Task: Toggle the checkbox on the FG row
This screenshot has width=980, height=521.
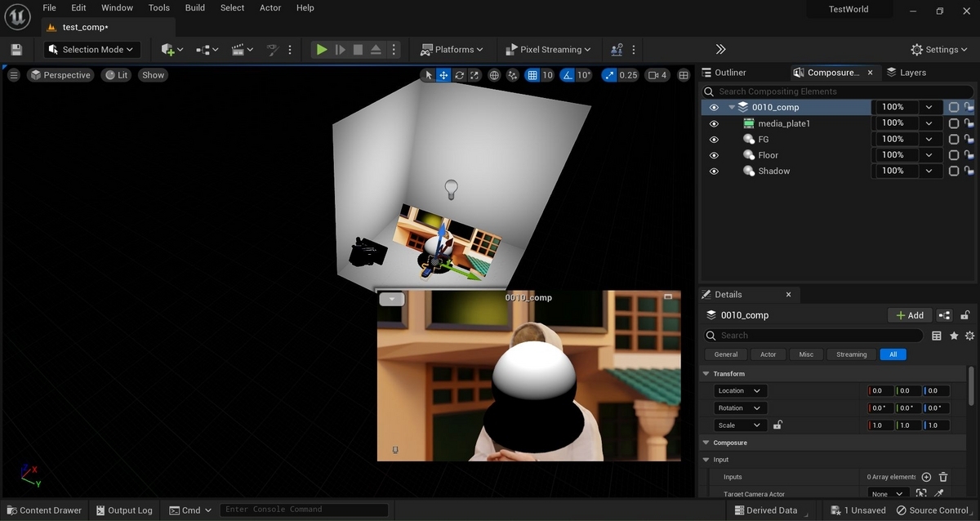Action: tap(953, 140)
